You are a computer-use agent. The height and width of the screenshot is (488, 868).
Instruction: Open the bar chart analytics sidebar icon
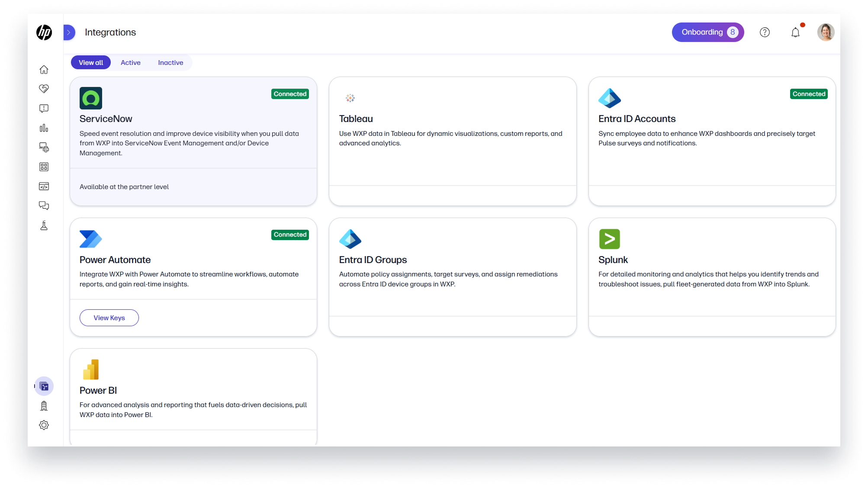click(44, 128)
